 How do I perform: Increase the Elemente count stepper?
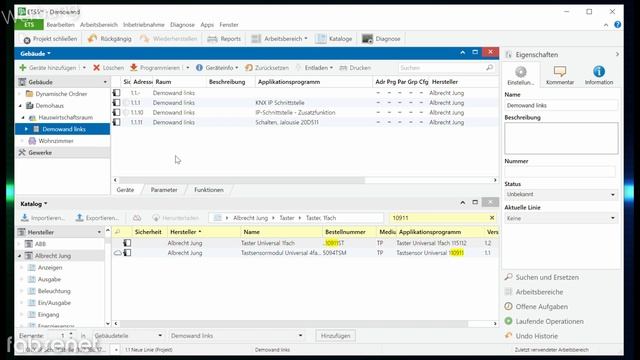click(x=71, y=333)
